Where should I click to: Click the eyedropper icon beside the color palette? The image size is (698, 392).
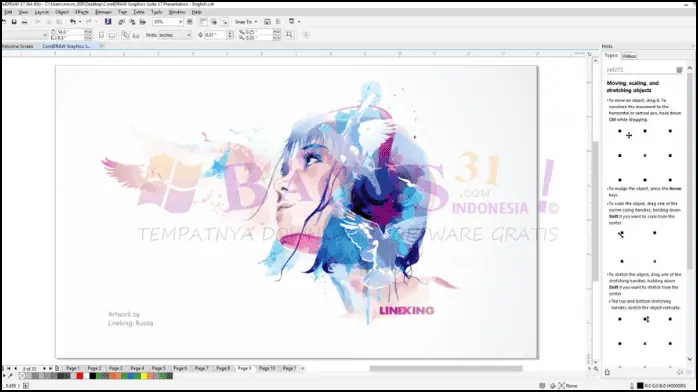click(x=11, y=376)
